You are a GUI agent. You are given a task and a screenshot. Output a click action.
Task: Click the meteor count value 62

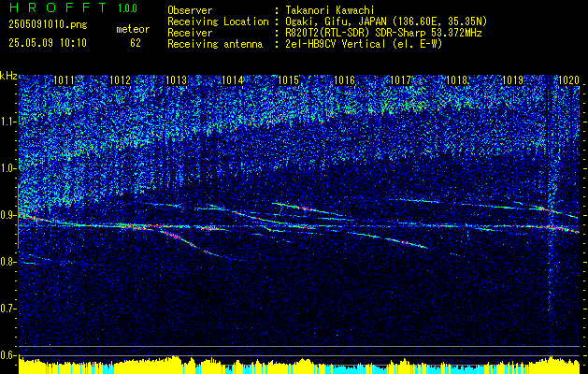[136, 43]
